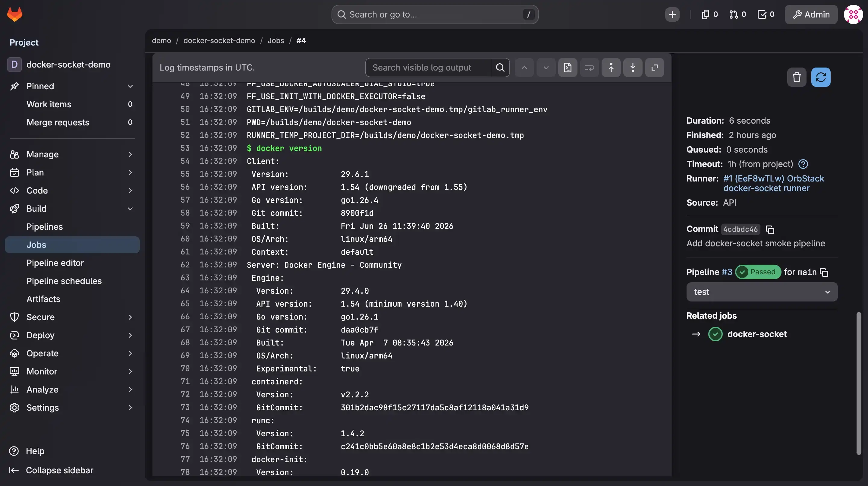Screen dimensions: 868x486
Task: Click the Create new plus button
Action: click(672, 14)
